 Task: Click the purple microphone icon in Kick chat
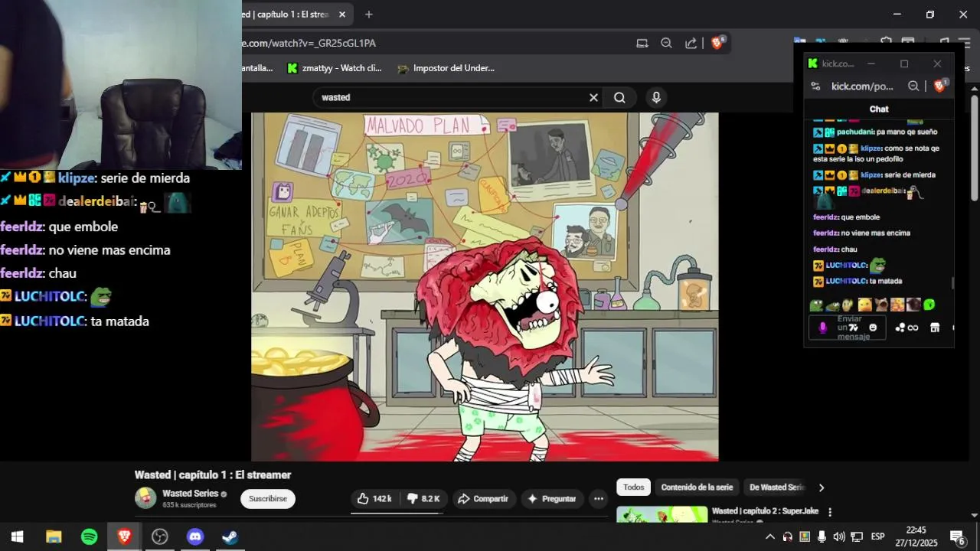823,328
